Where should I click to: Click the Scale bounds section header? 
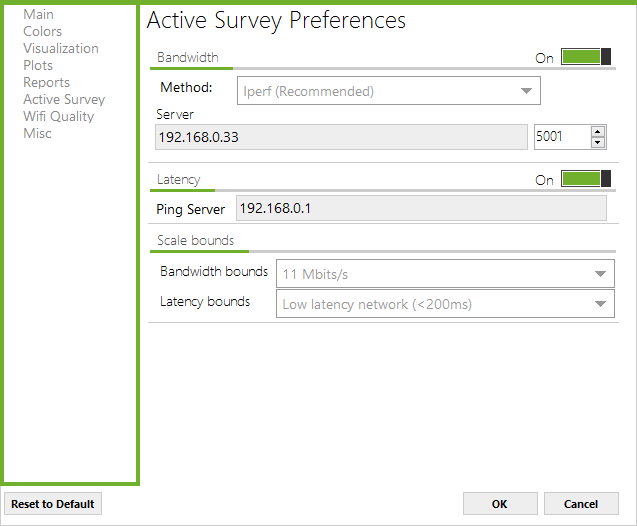(195, 240)
